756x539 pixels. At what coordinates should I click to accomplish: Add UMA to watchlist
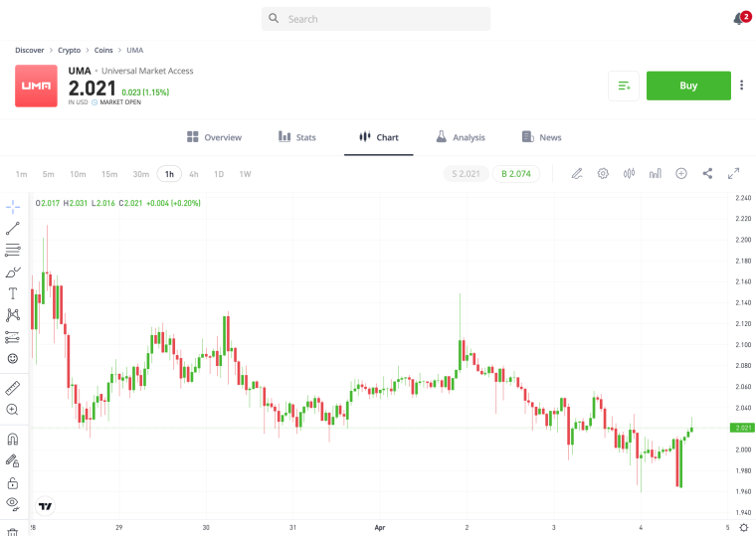click(x=624, y=86)
